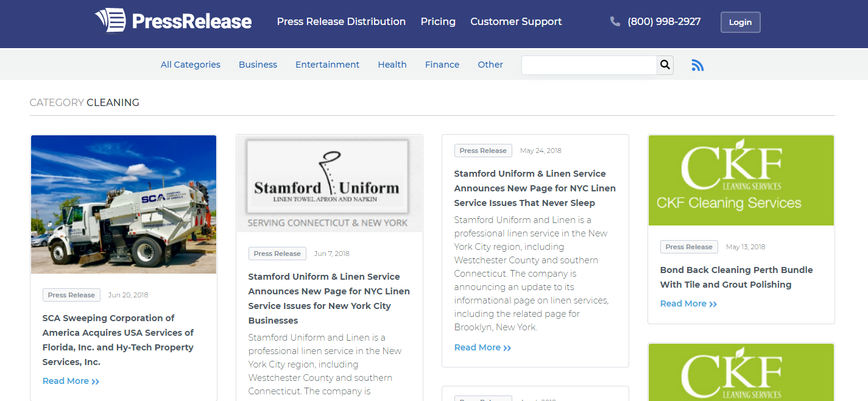
Task: Click the phone icon in header
Action: pyautogui.click(x=615, y=21)
